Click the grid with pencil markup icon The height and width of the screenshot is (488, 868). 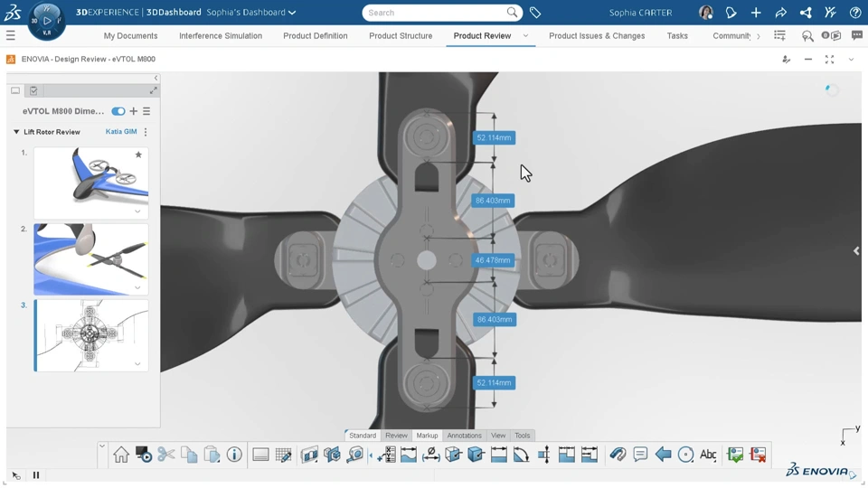[x=283, y=455]
